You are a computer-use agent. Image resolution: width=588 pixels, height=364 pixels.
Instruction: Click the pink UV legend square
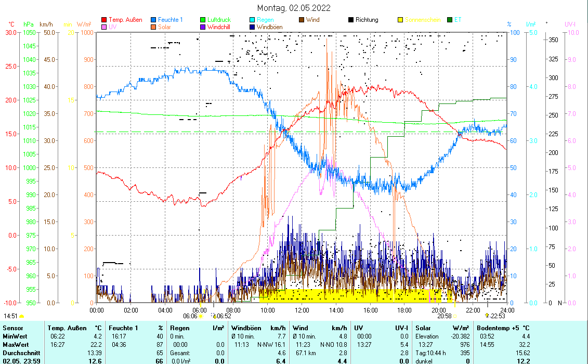(104, 27)
